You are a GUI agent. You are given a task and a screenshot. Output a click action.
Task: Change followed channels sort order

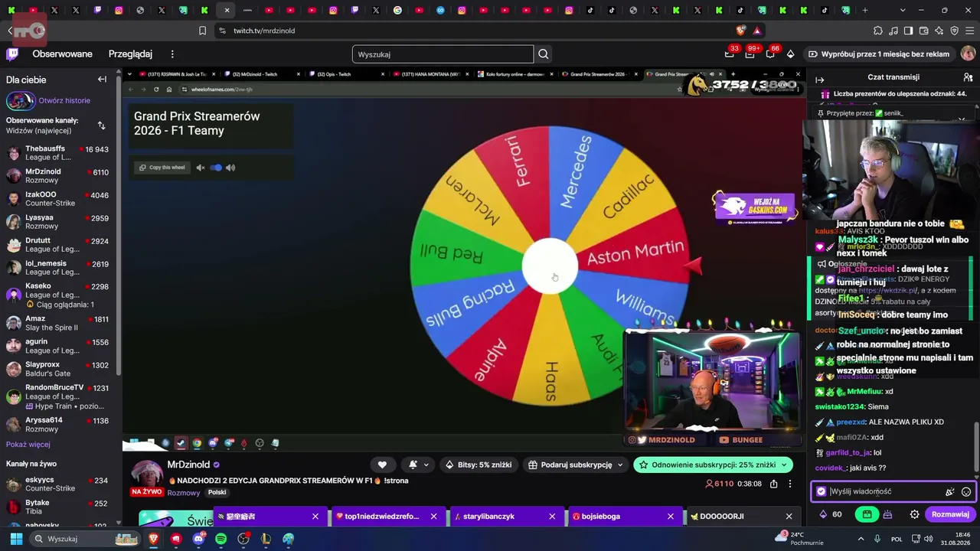(101, 126)
